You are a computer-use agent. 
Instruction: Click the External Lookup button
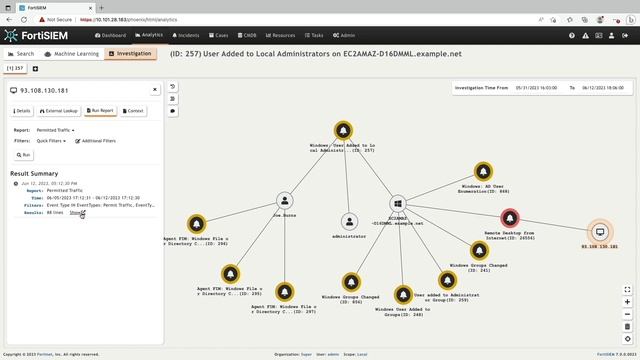tap(58, 111)
